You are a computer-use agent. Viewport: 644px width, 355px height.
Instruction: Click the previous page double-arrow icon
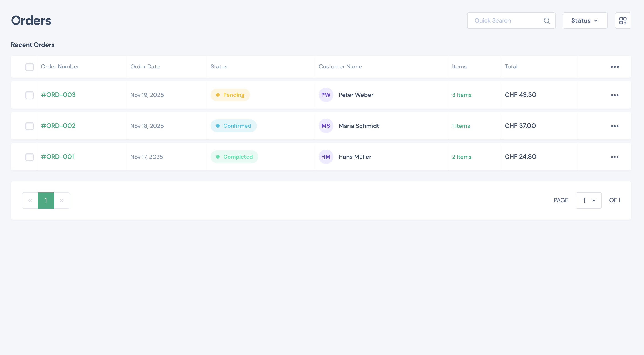[x=30, y=200]
